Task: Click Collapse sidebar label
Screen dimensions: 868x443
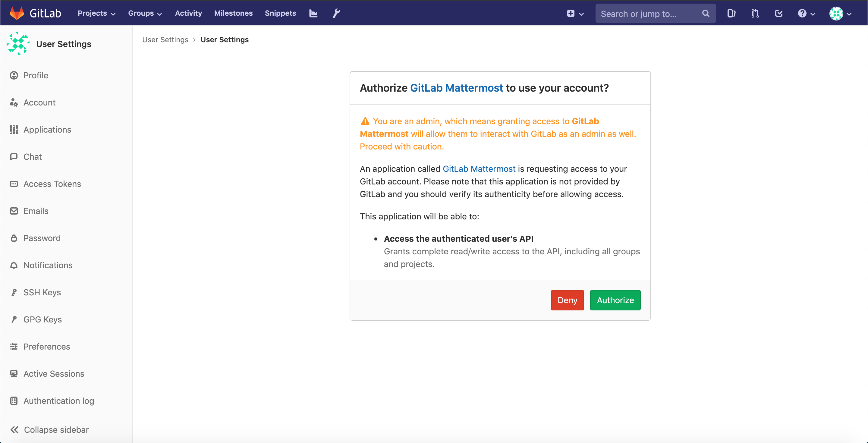Action: click(56, 430)
